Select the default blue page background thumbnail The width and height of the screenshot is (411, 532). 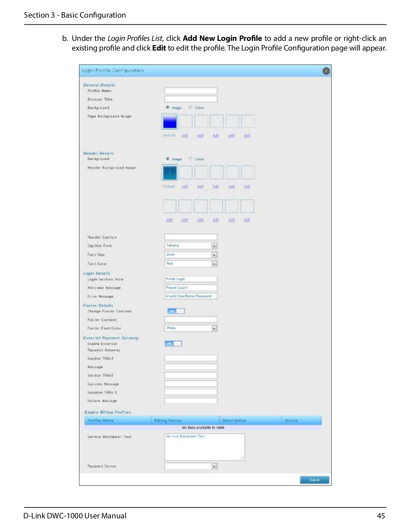(169, 121)
